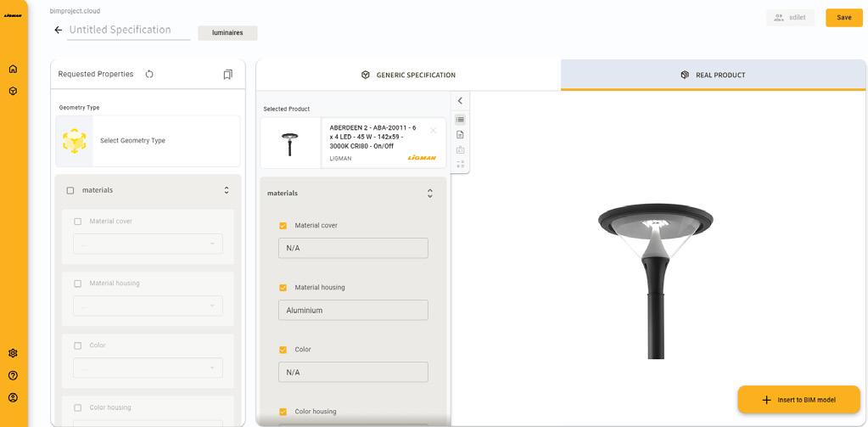
Task: Collapse product materials group expander
Action: pos(430,194)
